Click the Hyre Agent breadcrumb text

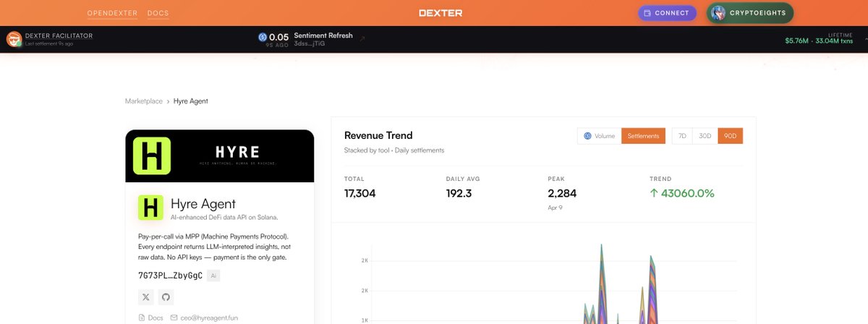pyautogui.click(x=191, y=101)
